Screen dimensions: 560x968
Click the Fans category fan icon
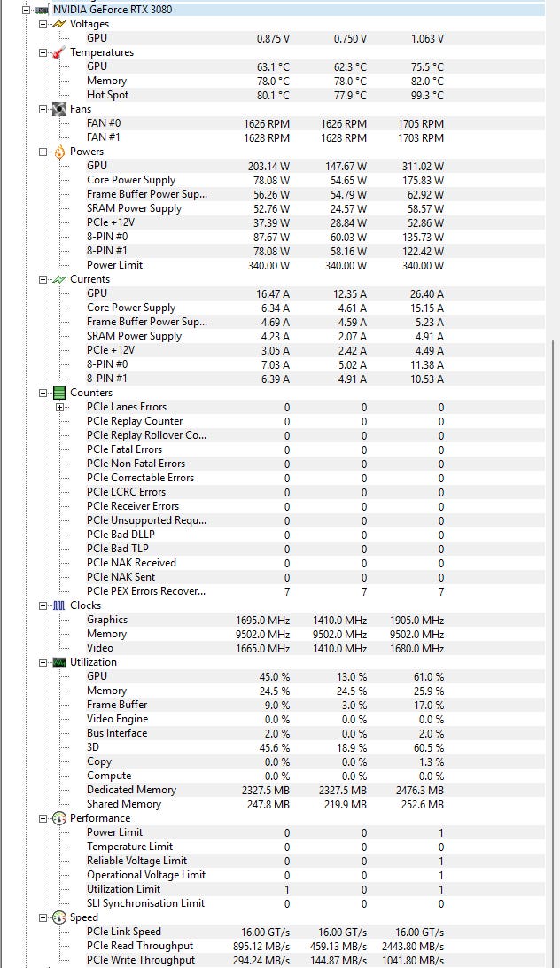point(59,109)
